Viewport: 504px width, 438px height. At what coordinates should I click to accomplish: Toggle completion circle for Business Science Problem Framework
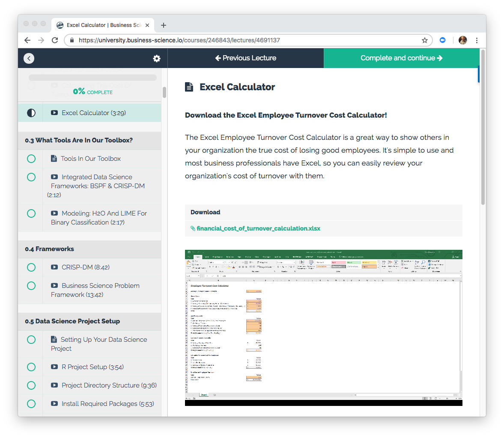point(31,285)
